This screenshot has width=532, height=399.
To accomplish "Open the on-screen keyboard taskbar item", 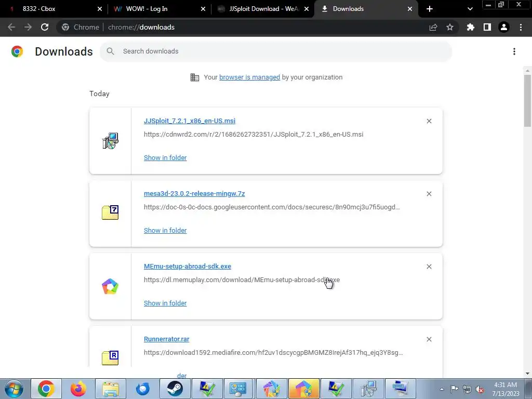I will tap(401, 389).
